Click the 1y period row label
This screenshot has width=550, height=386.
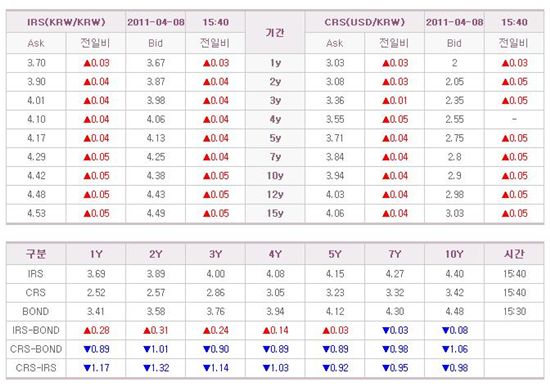coord(275,63)
